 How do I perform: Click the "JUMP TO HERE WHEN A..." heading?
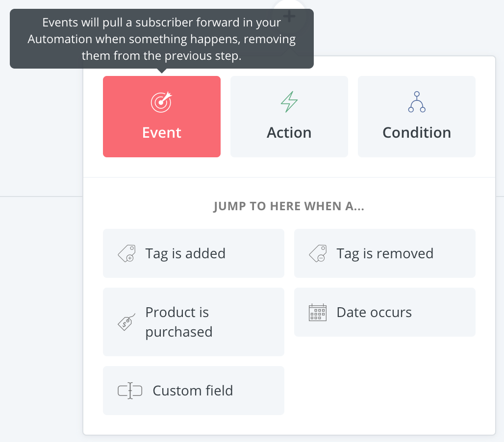(x=289, y=206)
